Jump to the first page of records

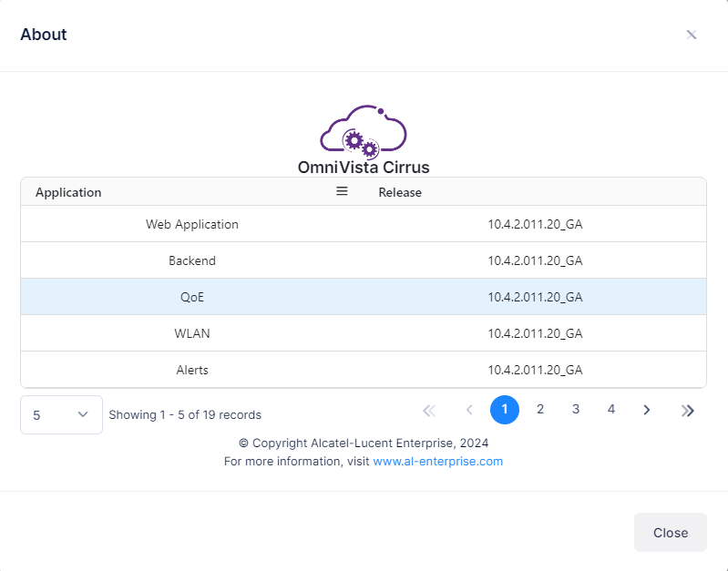click(x=429, y=411)
